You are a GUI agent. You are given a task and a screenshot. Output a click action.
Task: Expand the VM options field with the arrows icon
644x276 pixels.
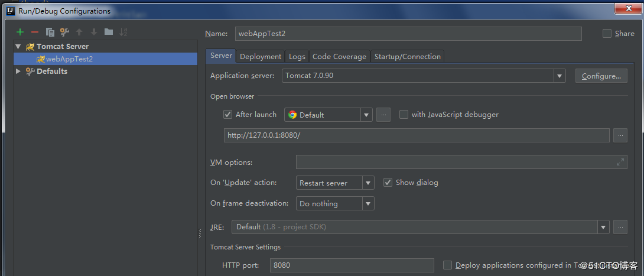(x=620, y=163)
